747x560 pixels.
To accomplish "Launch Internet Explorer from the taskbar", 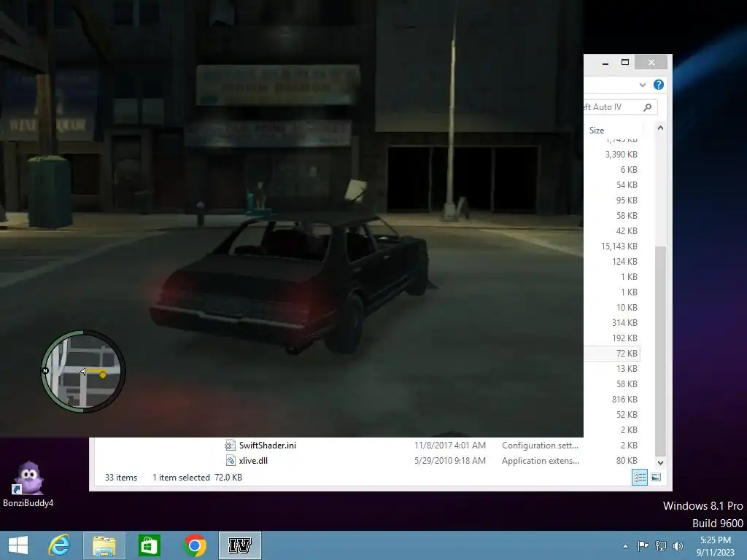I will tap(59, 545).
